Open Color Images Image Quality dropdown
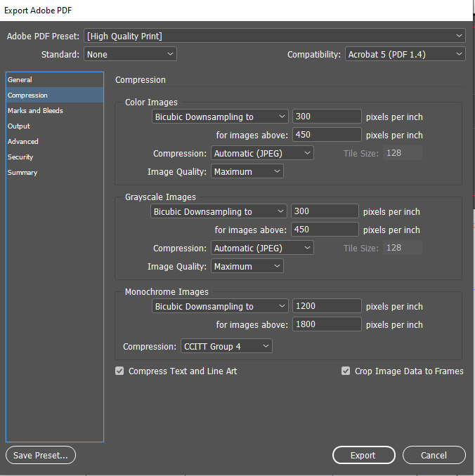 (x=247, y=171)
